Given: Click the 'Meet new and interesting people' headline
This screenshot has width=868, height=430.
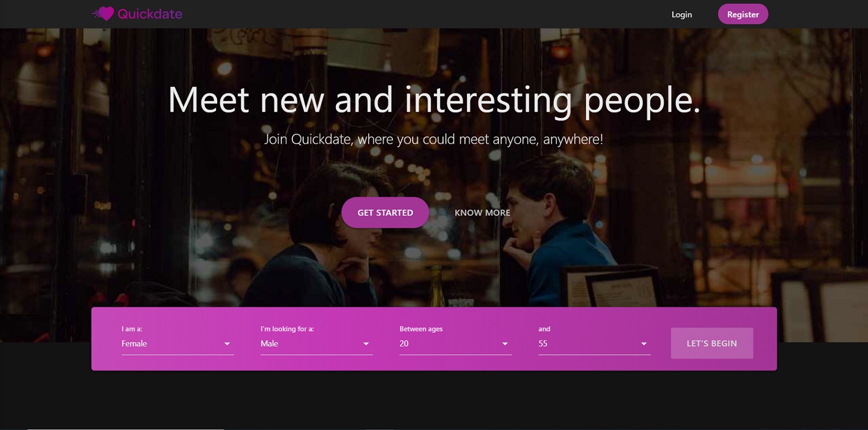Looking at the screenshot, I should [434, 100].
